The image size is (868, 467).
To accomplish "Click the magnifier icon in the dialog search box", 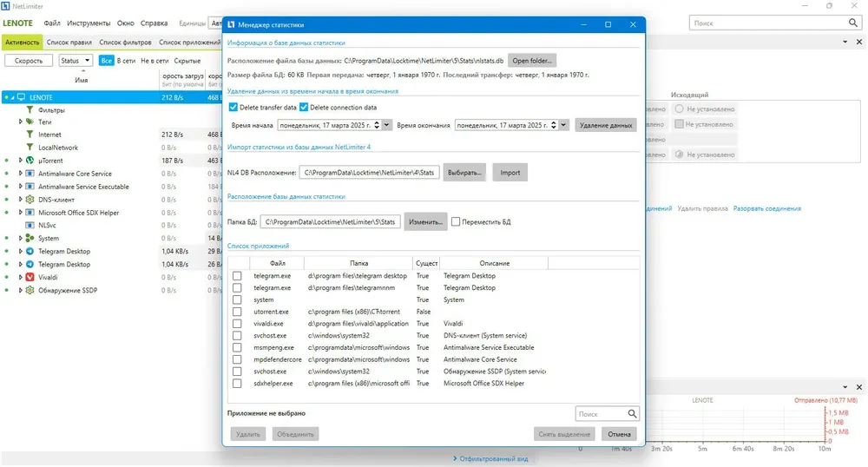I will pos(633,415).
